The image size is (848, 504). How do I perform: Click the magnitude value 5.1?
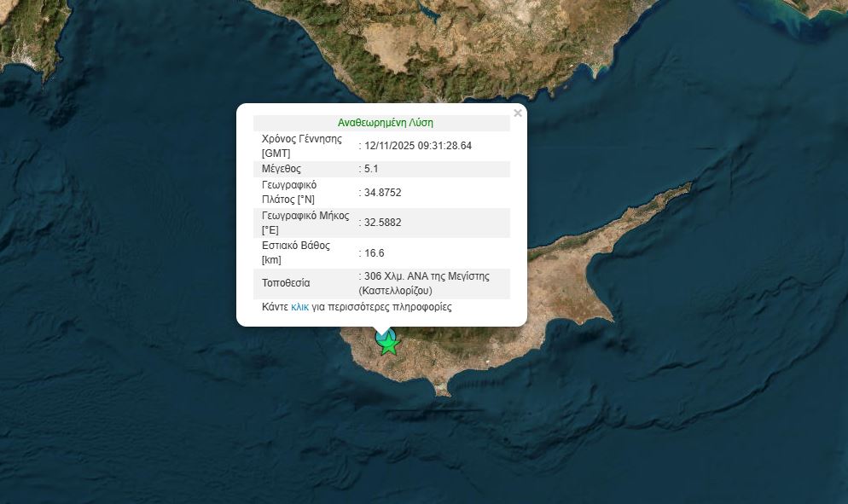click(x=371, y=169)
